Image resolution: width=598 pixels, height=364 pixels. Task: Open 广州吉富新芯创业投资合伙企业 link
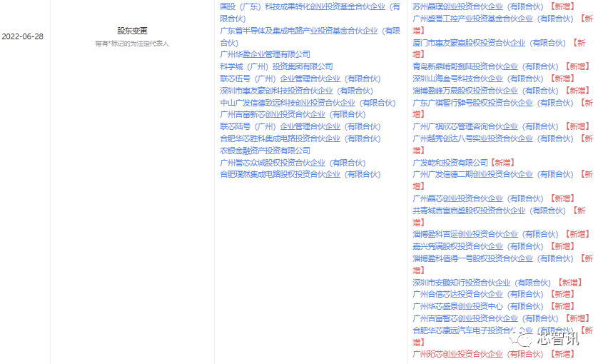click(293, 114)
